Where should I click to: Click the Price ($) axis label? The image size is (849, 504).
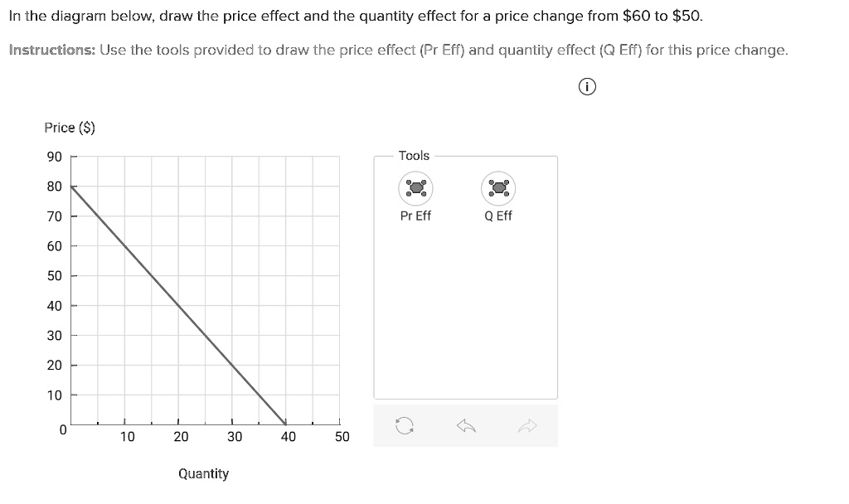(x=69, y=127)
